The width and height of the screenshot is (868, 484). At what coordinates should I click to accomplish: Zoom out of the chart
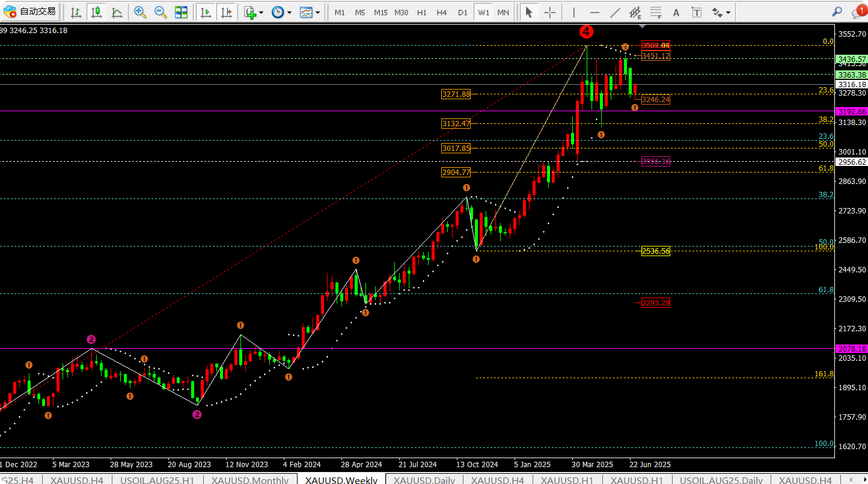point(160,12)
